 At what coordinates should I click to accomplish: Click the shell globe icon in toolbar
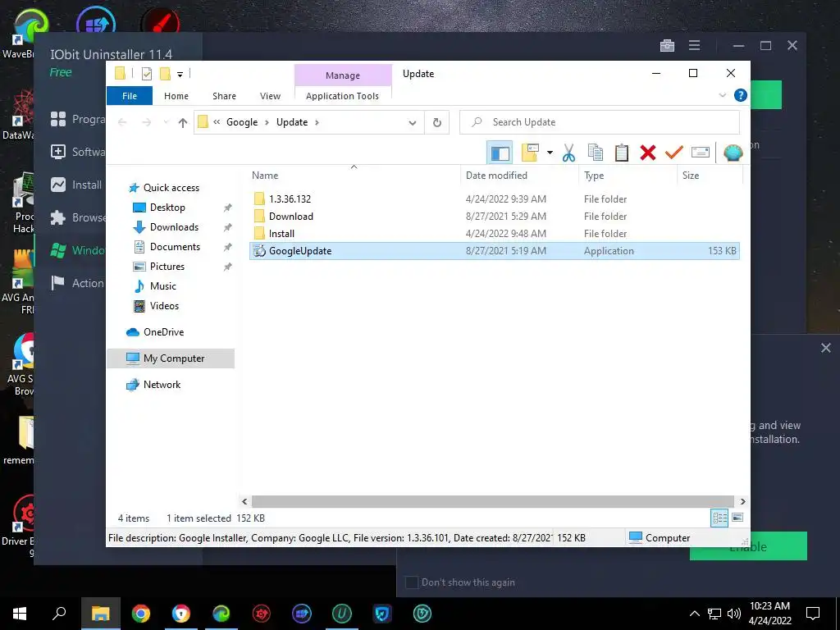click(733, 153)
